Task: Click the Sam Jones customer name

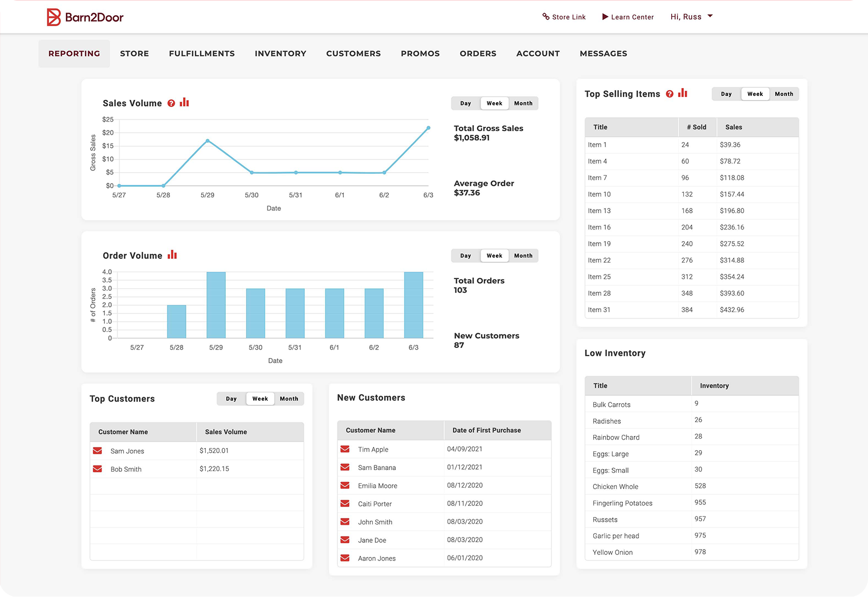Action: click(x=127, y=451)
